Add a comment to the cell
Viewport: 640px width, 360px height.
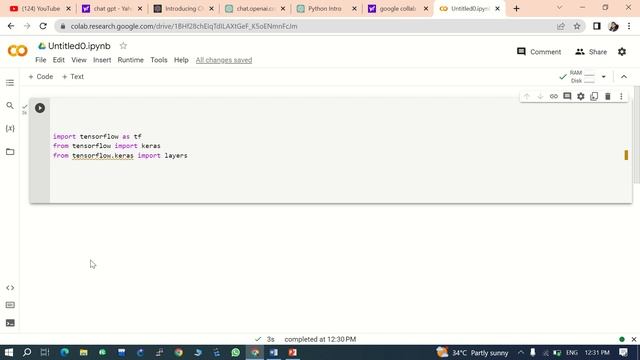[x=567, y=96]
